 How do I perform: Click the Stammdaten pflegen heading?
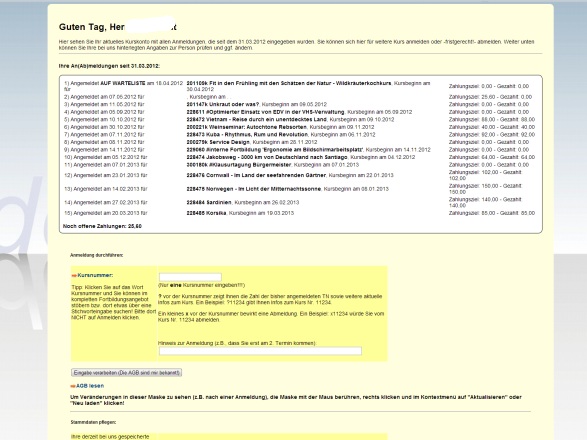pos(93,422)
